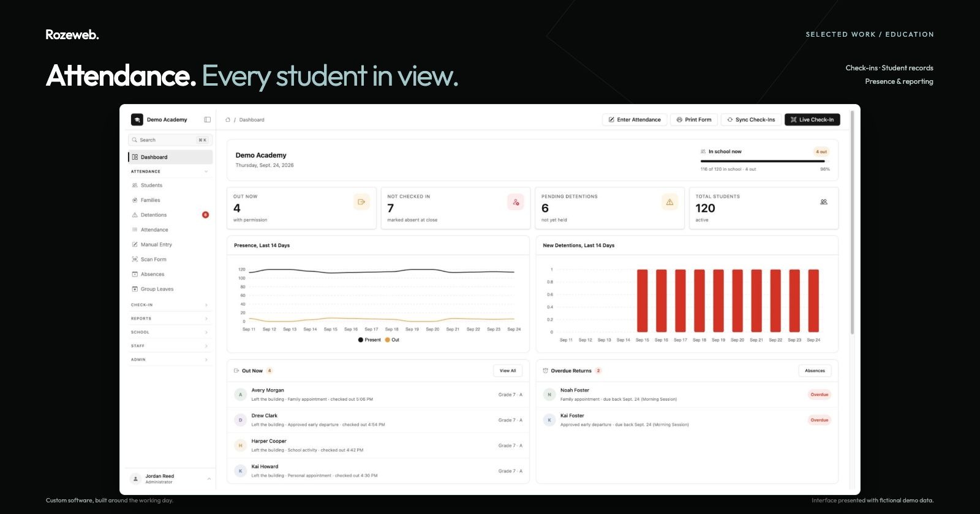This screenshot has width=980, height=514.
Task: Click the sidebar Search field
Action: coord(170,140)
